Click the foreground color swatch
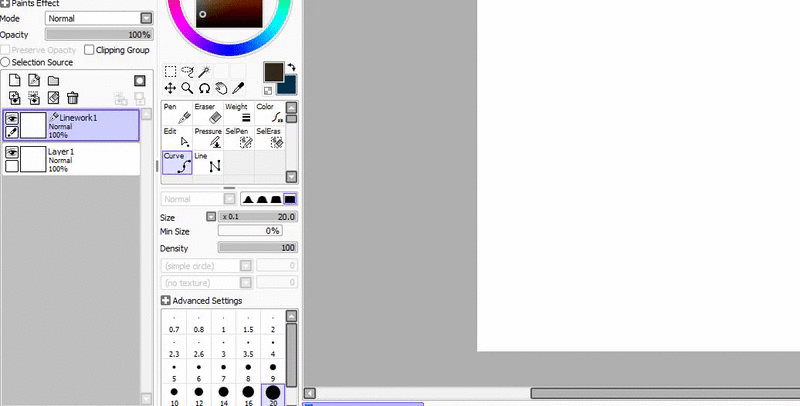 pyautogui.click(x=273, y=72)
